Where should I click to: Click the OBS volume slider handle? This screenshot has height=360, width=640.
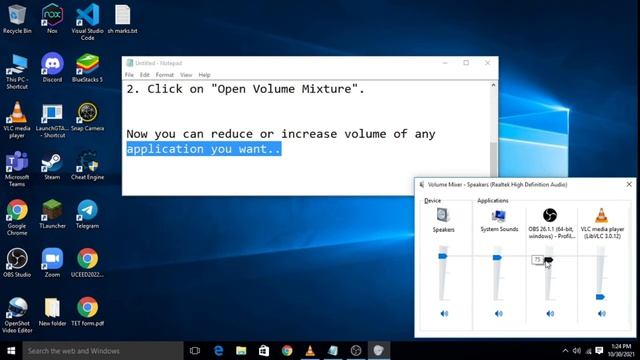(549, 260)
